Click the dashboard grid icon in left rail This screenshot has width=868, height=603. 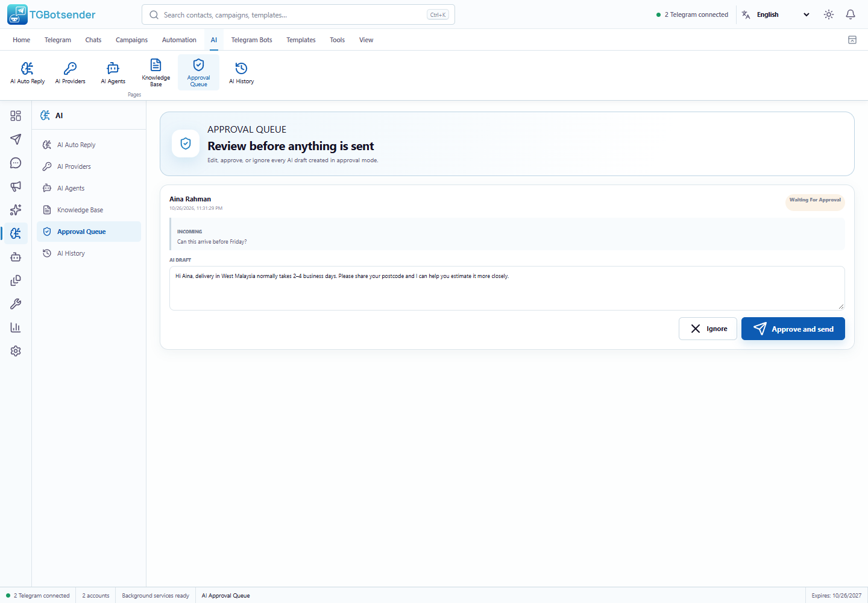(x=16, y=116)
